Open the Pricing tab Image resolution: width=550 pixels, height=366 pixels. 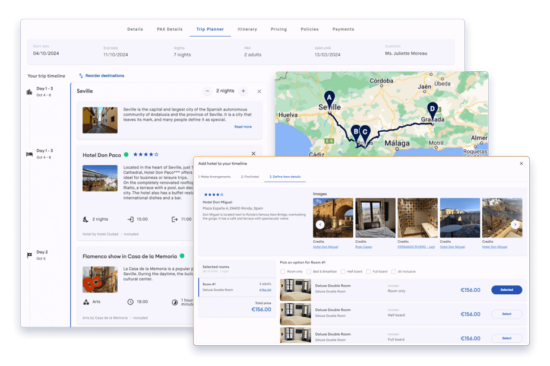279,29
